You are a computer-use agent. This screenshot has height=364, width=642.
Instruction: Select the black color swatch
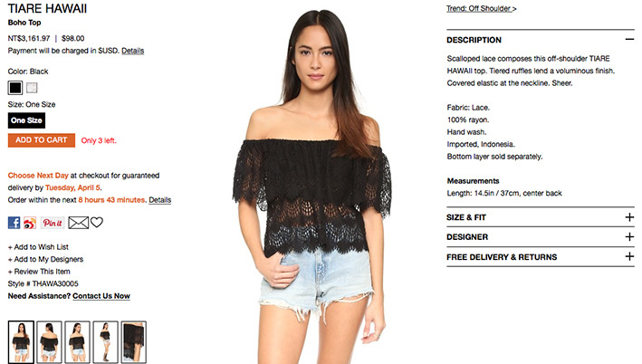[15, 88]
